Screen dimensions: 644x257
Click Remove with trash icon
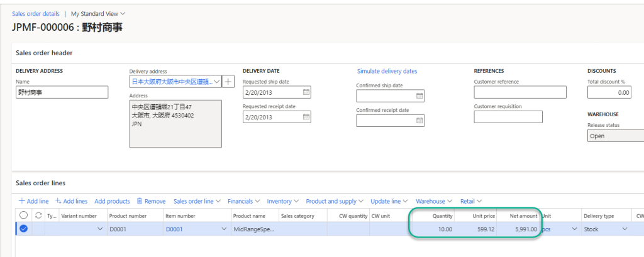(x=151, y=201)
